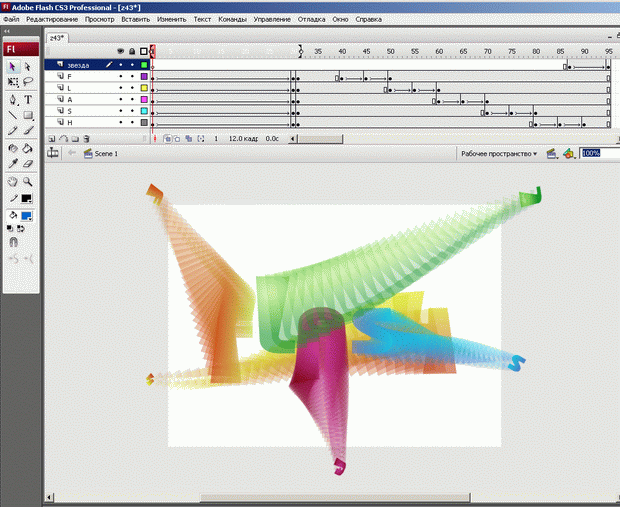Open the Окно menu

pyautogui.click(x=340, y=19)
